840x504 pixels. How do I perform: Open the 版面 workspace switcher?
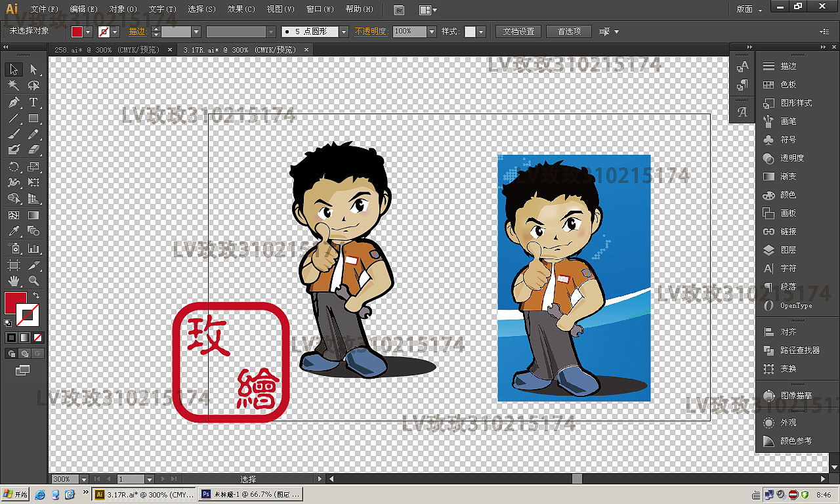[x=749, y=9]
